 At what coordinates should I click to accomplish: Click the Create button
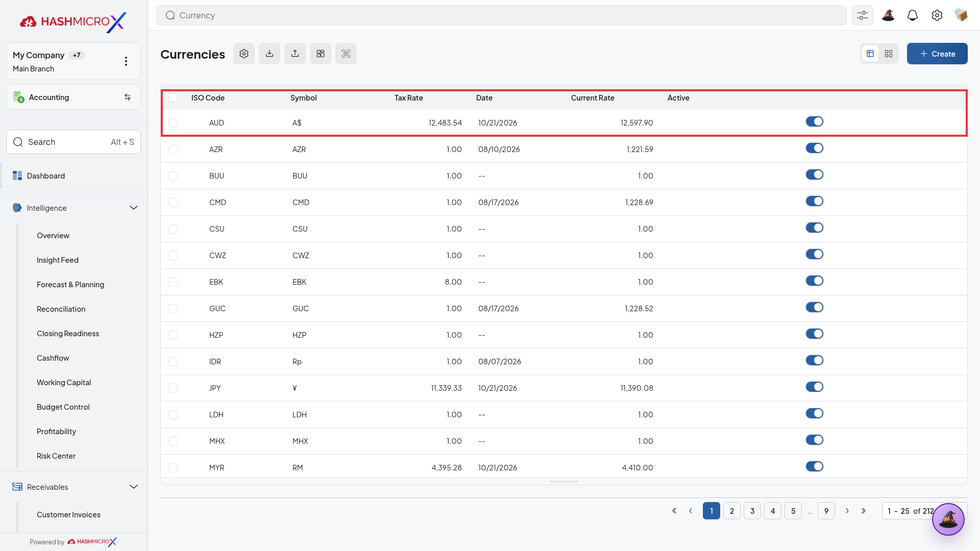point(937,54)
